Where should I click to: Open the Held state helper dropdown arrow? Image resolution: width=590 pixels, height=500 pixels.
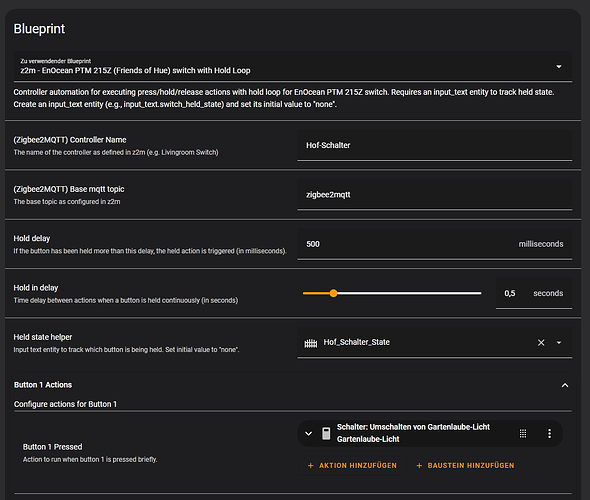tap(559, 342)
